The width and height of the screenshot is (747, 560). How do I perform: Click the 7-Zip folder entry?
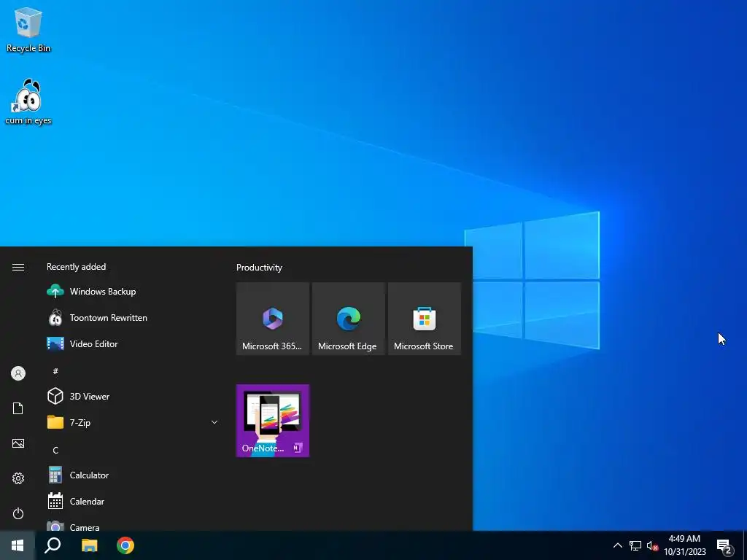(133, 422)
